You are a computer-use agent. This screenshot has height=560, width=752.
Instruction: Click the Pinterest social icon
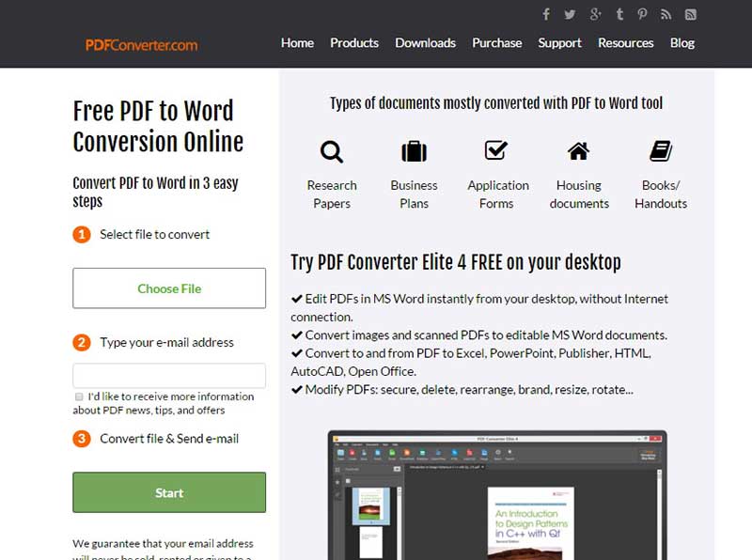[x=643, y=14]
